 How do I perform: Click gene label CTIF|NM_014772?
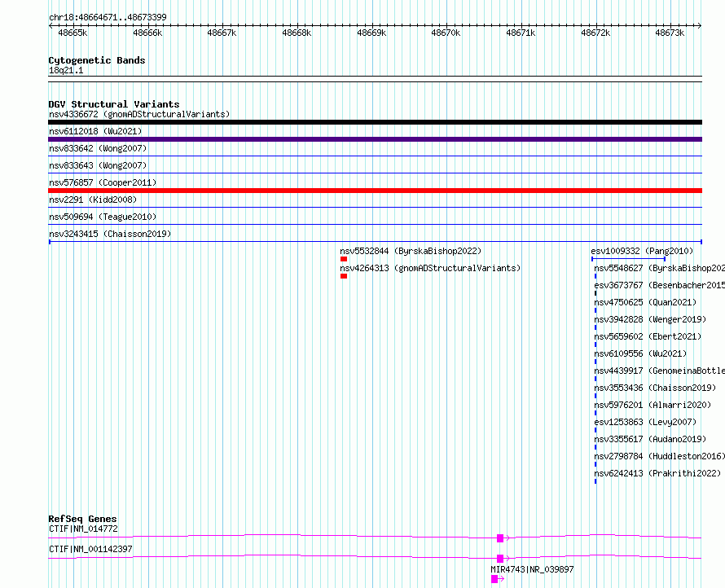coord(83,529)
